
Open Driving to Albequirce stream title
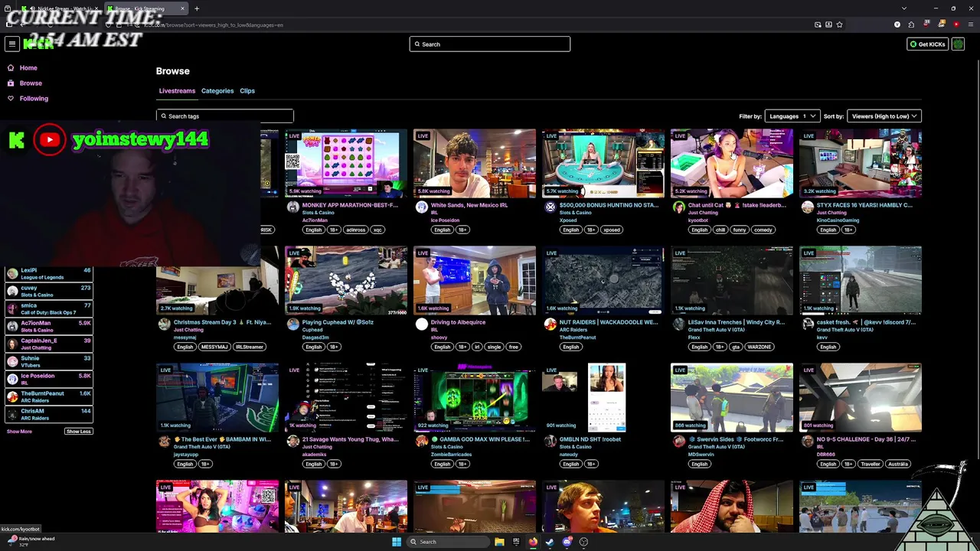pos(458,322)
